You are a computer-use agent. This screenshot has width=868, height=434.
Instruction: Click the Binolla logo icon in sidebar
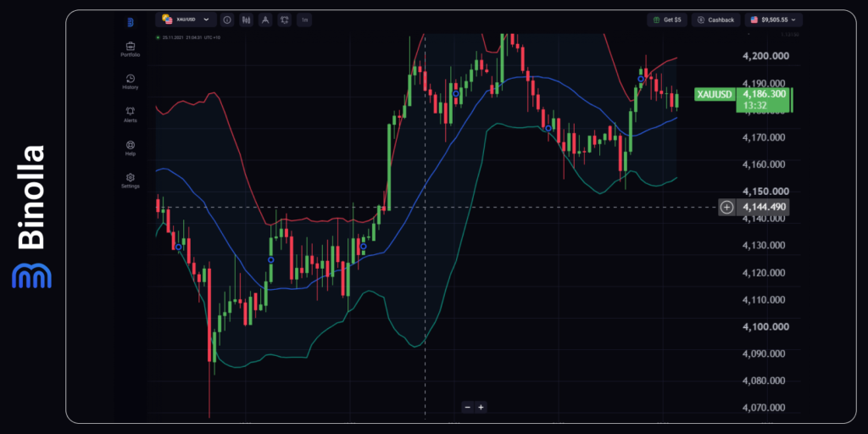click(x=131, y=22)
